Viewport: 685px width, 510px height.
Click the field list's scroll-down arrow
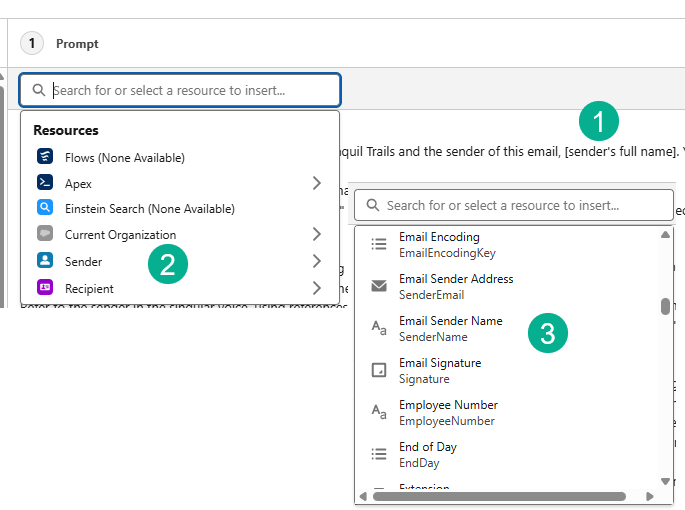[665, 481]
